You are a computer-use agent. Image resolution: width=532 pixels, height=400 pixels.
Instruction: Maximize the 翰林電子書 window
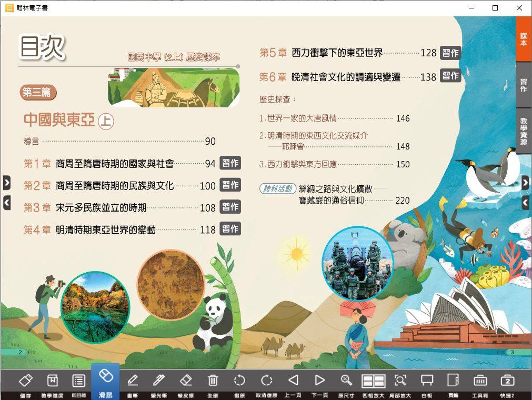495,8
